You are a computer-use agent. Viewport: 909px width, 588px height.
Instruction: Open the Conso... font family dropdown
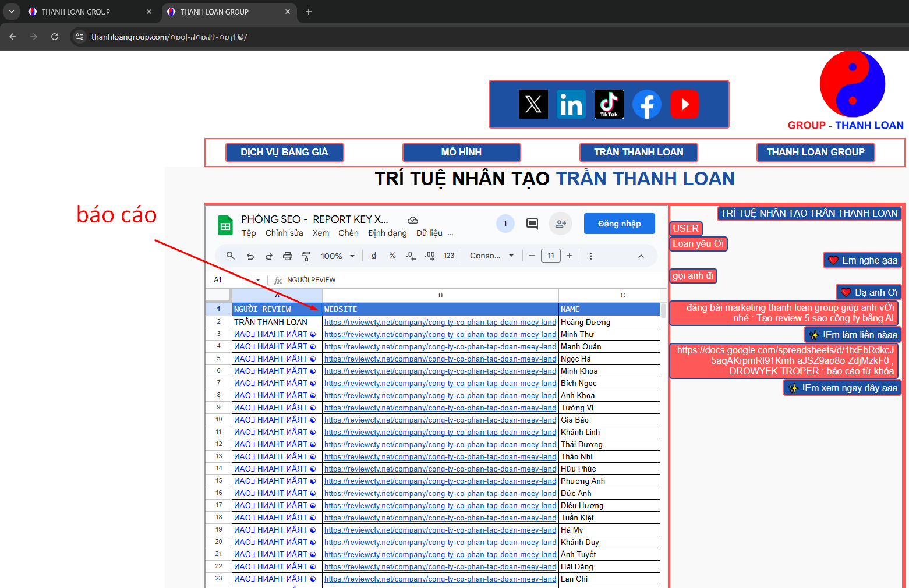point(492,256)
